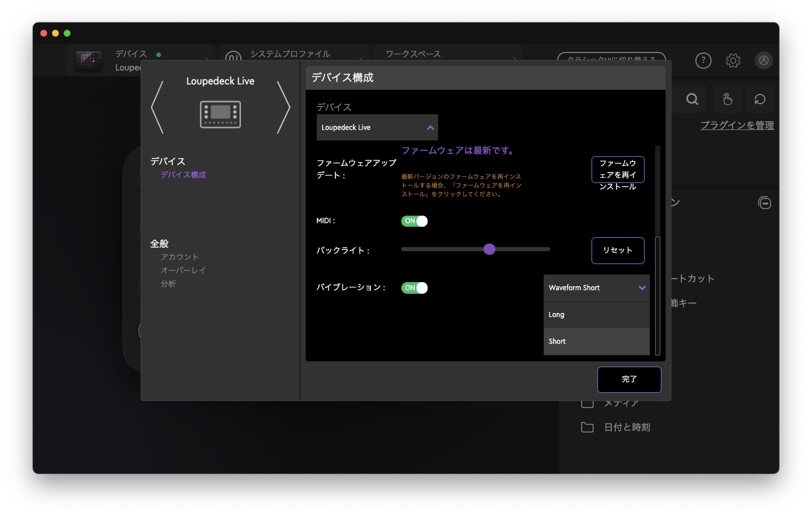The image size is (812, 517).
Task: Go to next device with right arrow
Action: coord(283,107)
